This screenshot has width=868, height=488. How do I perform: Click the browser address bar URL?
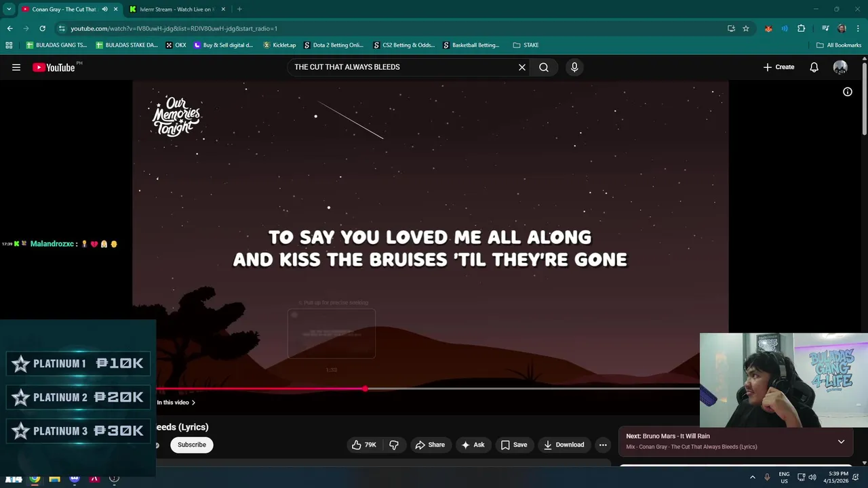(x=174, y=28)
